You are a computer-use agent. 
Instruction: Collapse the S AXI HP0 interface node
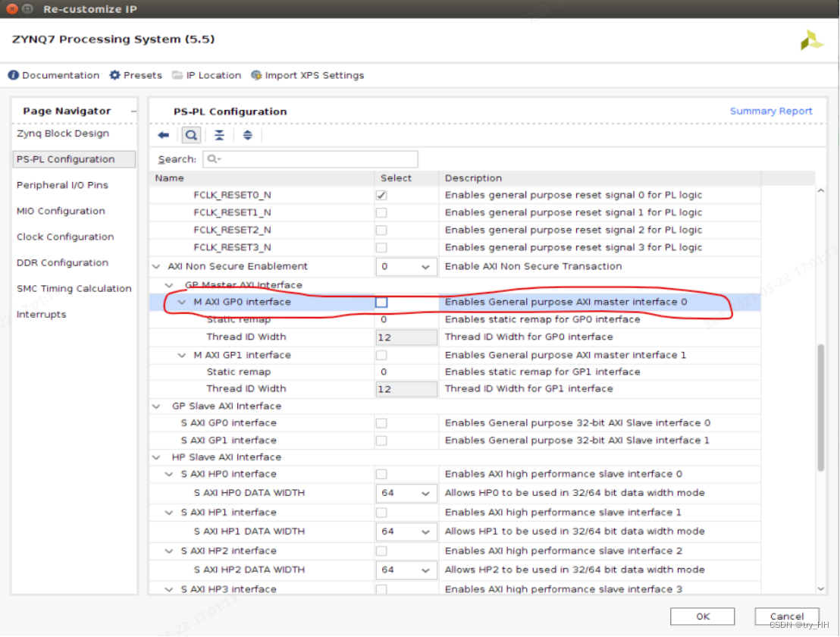[x=169, y=474]
